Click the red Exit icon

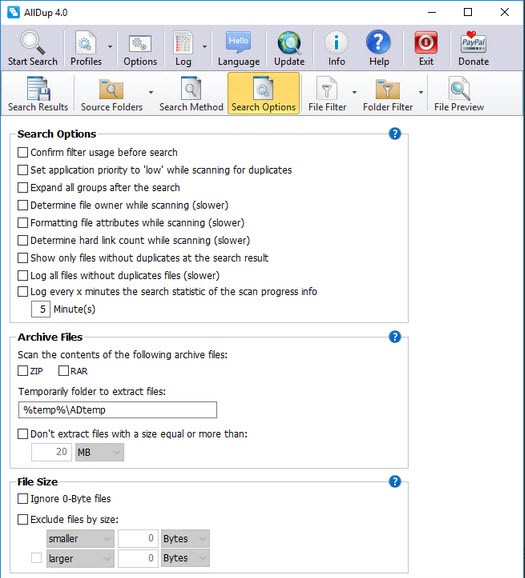426,43
